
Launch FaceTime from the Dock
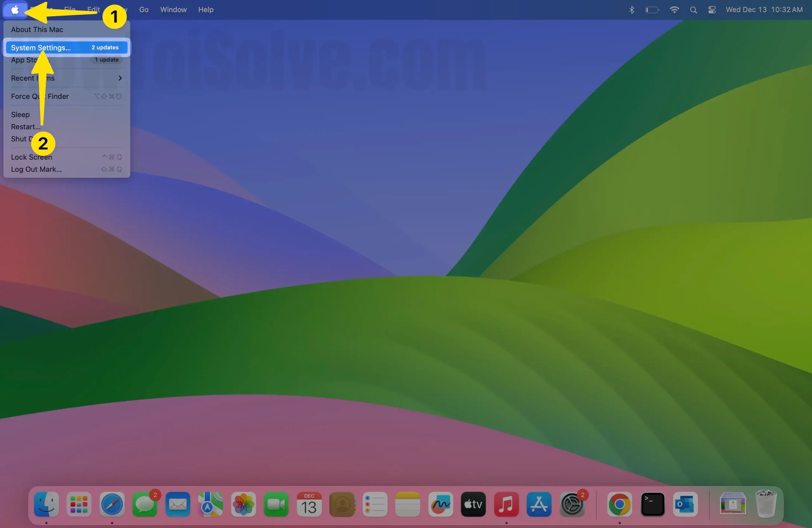[x=276, y=505]
